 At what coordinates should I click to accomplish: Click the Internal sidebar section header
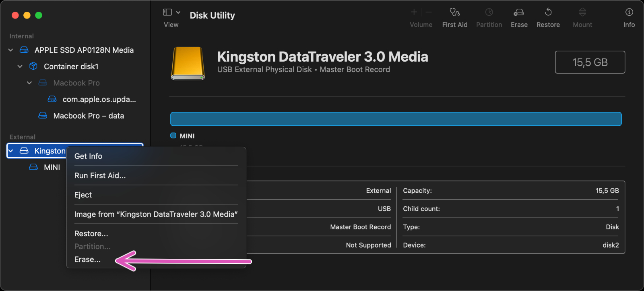(22, 36)
